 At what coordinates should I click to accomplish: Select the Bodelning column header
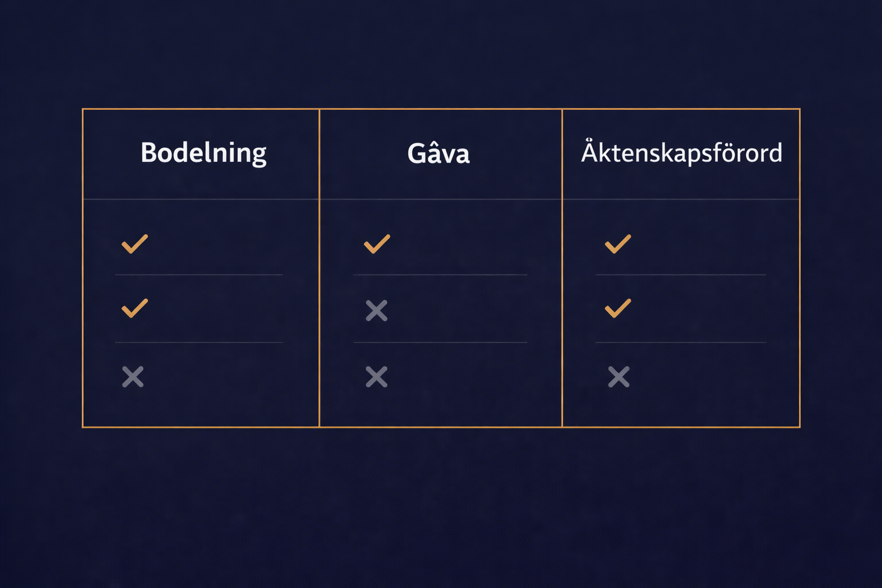(203, 153)
